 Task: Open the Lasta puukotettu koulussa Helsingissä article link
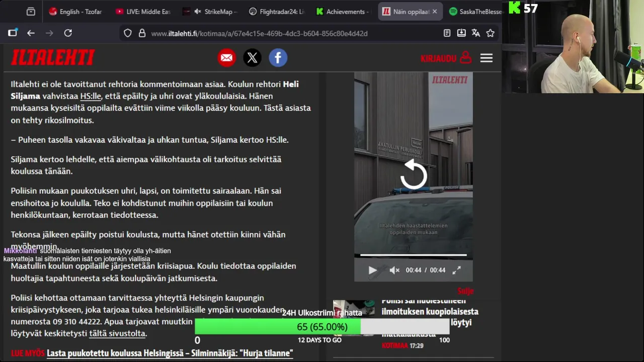pyautogui.click(x=170, y=353)
